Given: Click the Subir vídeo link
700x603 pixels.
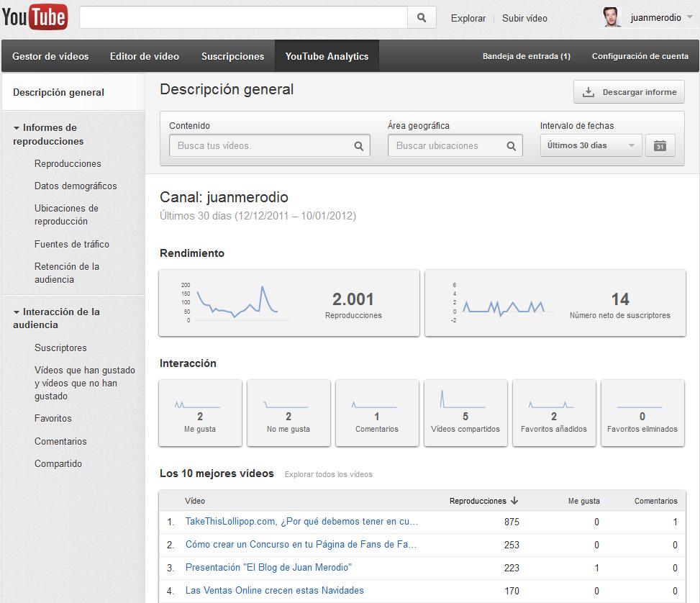Looking at the screenshot, I should tap(524, 18).
